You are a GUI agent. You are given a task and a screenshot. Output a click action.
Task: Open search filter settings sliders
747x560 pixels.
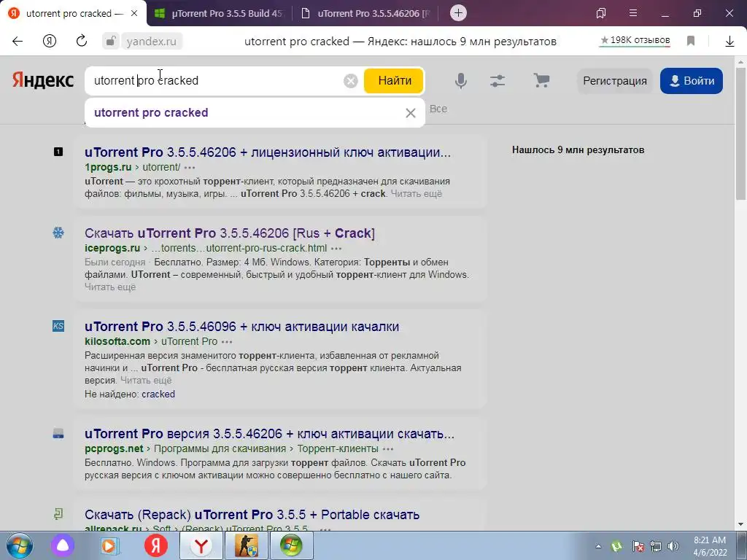tap(498, 81)
